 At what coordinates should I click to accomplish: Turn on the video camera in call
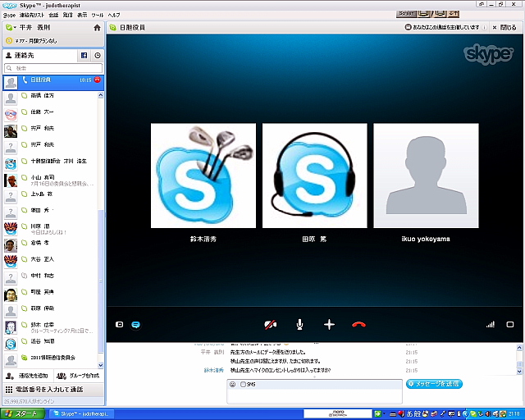point(270,324)
